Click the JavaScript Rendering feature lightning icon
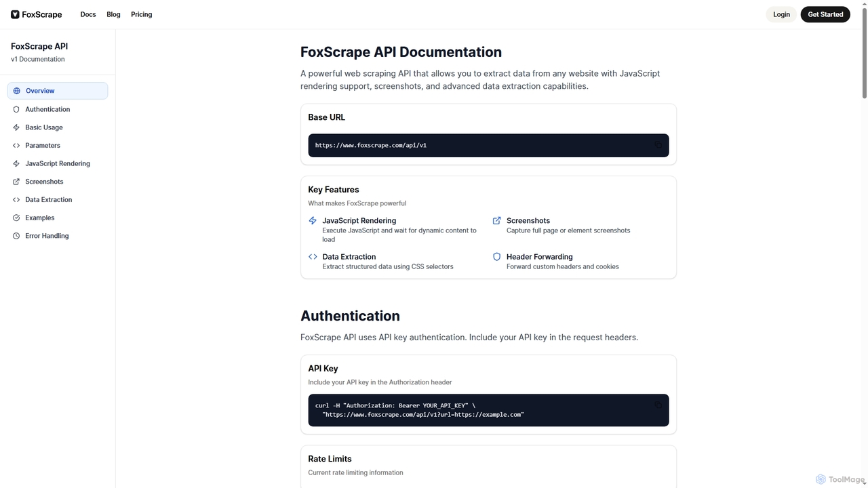Screen dimensions: 868x488 313,220
